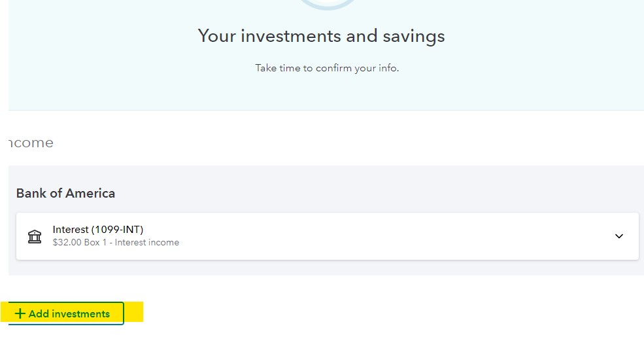Open the Interest (1099-INT) entry

[x=98, y=230]
